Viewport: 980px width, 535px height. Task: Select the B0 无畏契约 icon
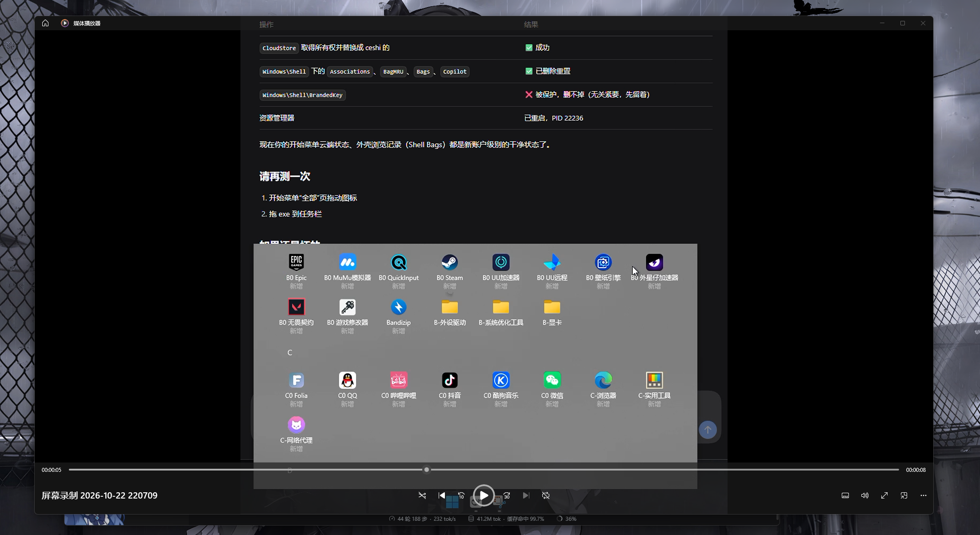[296, 307]
